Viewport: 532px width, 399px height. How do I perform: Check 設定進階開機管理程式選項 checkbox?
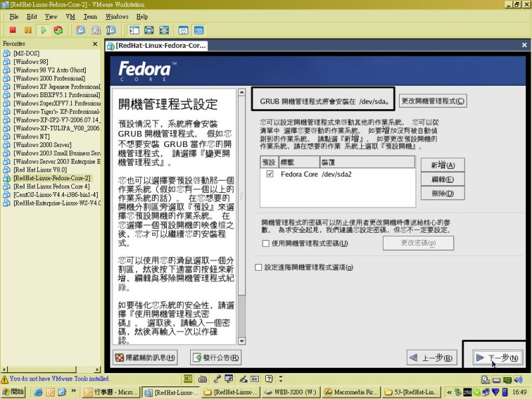pos(258,267)
